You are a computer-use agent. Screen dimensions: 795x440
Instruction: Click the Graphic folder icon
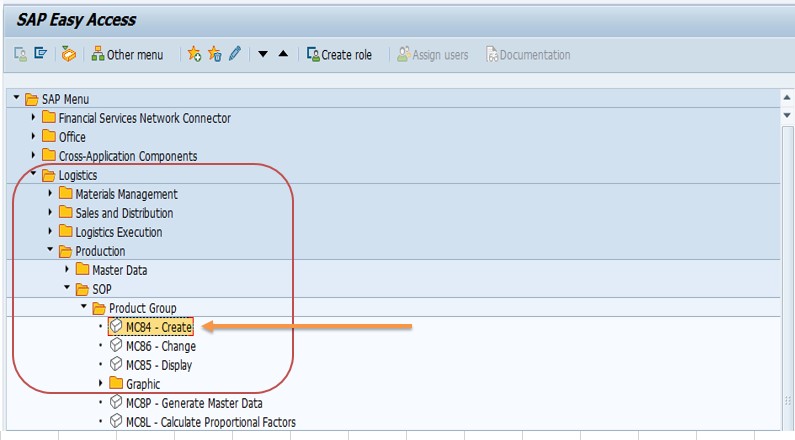(116, 383)
